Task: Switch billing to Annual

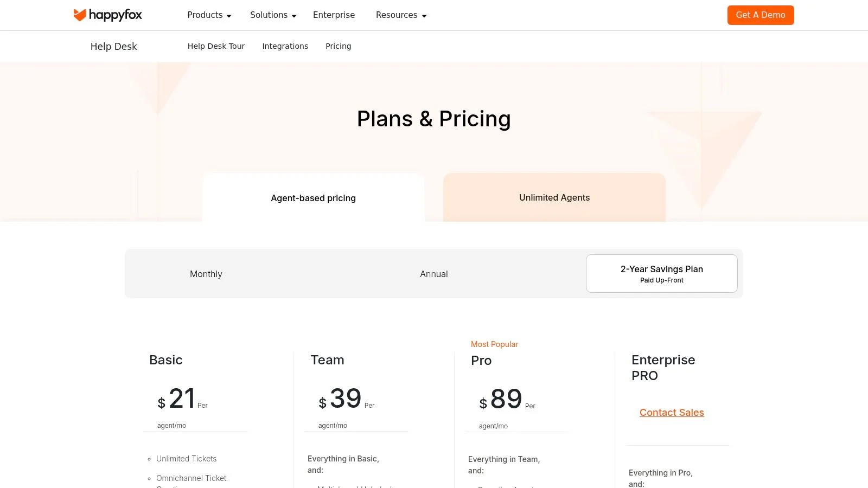Action: [433, 274]
